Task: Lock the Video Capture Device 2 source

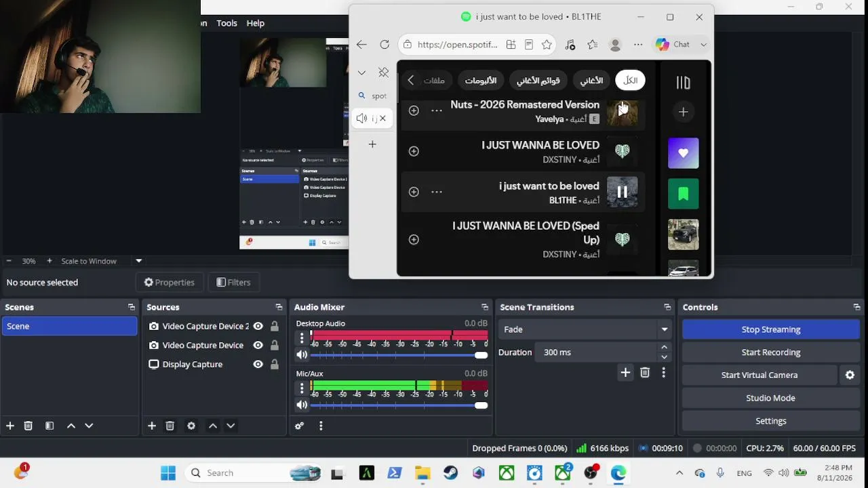Action: pos(274,326)
